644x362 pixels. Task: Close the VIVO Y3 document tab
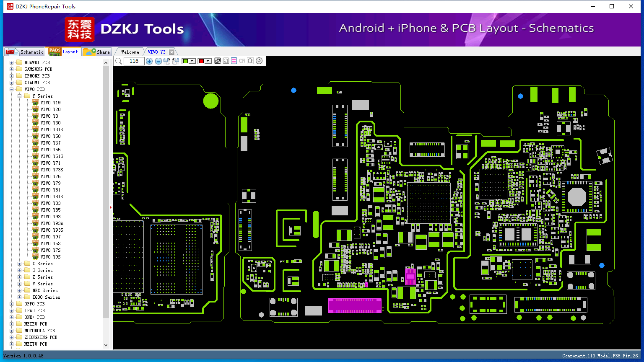(x=171, y=52)
